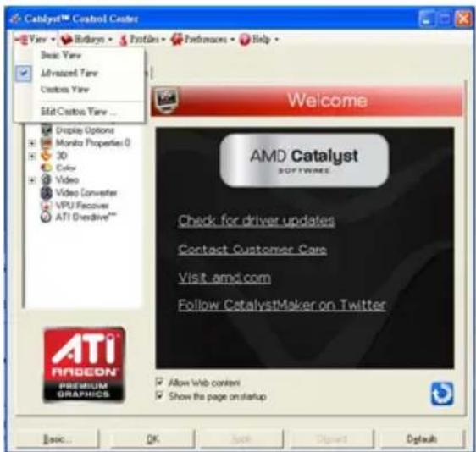The height and width of the screenshot is (452, 476).
Task: Click the VPU Recover icon
Action: coord(46,206)
